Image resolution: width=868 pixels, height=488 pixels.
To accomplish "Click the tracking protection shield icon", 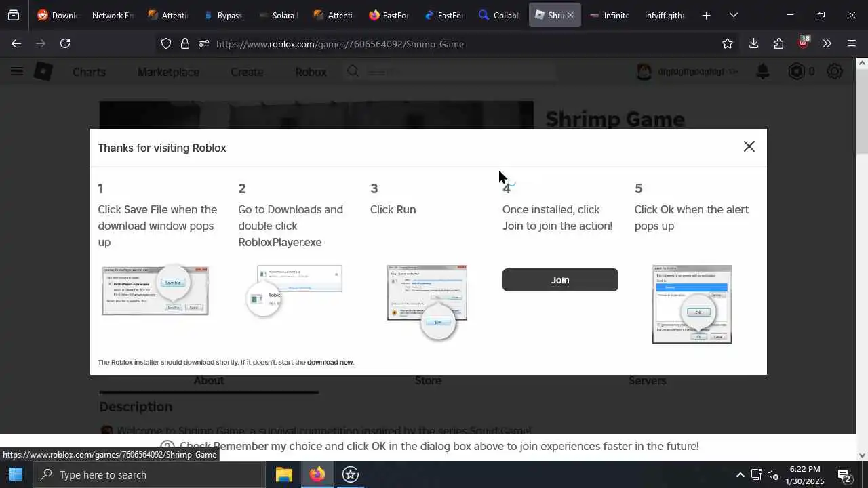I will pos(166,44).
